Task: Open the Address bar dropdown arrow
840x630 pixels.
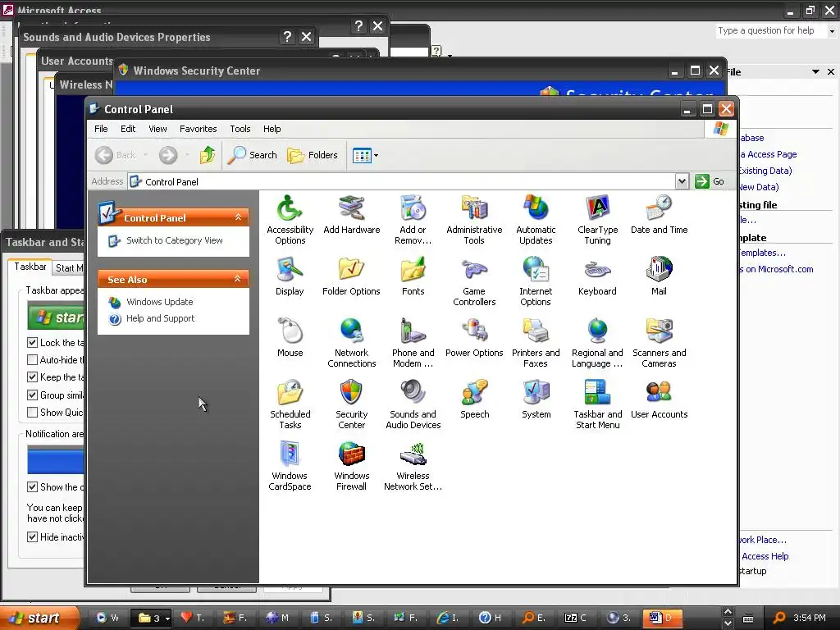Action: [x=682, y=181]
